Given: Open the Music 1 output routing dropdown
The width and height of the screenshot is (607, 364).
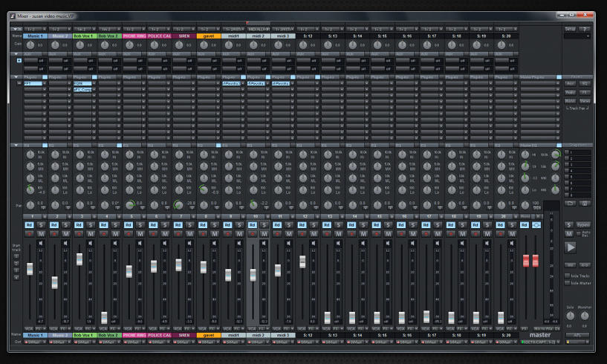Looking at the screenshot, I should point(35,342).
